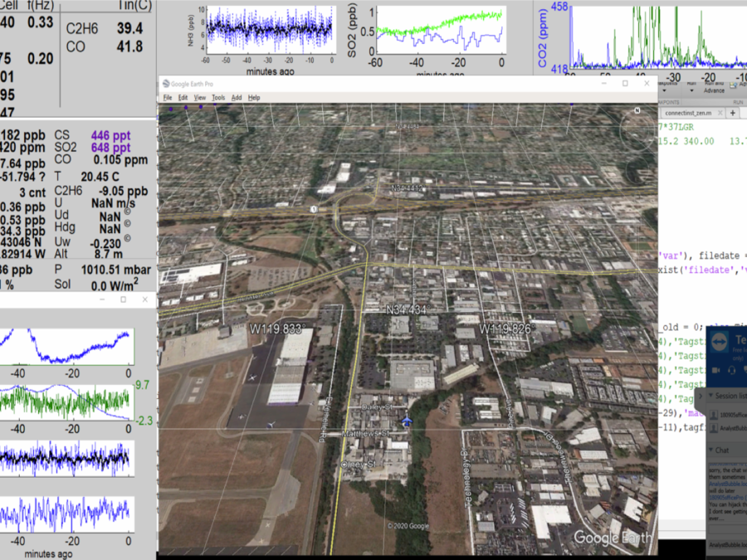This screenshot has height=560, width=747.
Task: Click the CO 0.105 ppm reading
Action: click(120, 160)
